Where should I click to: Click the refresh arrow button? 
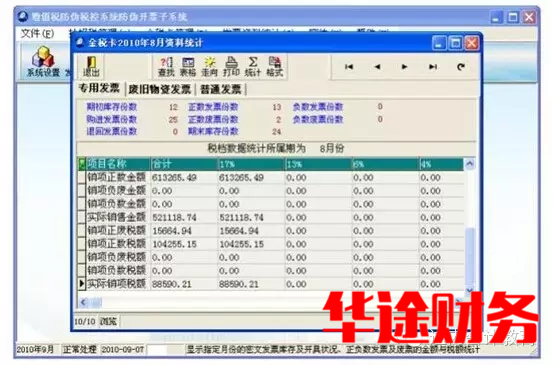pos(461,67)
